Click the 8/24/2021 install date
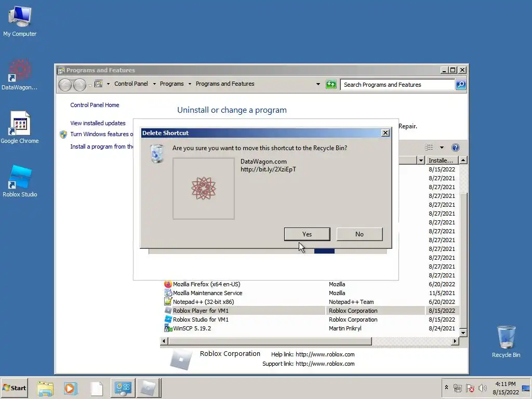532x399 pixels. 442,328
